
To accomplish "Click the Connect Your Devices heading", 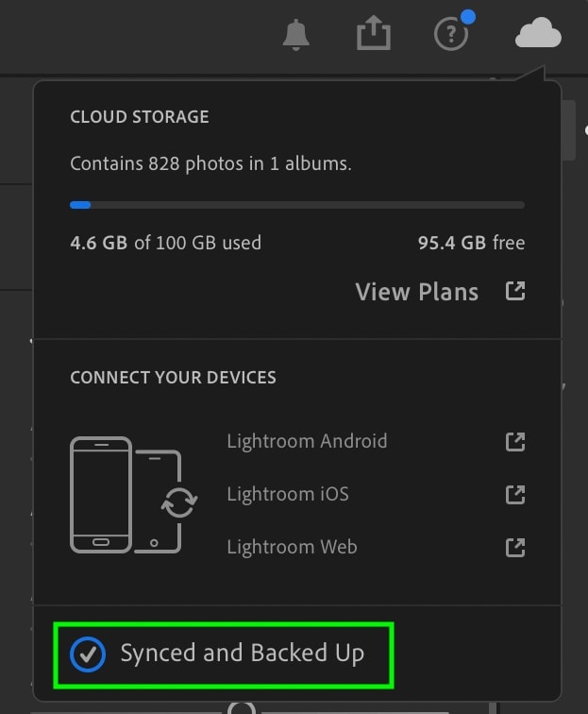I will coord(173,378).
